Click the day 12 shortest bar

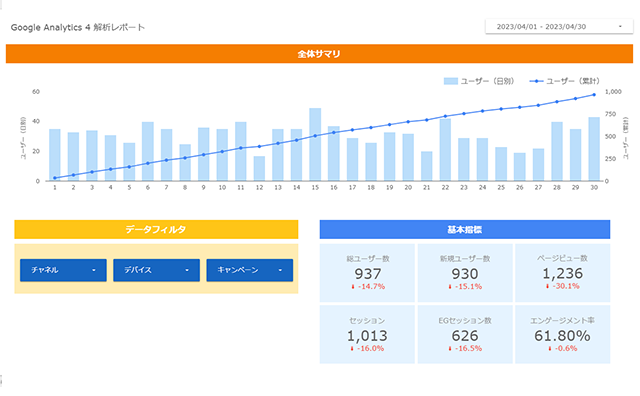click(259, 169)
